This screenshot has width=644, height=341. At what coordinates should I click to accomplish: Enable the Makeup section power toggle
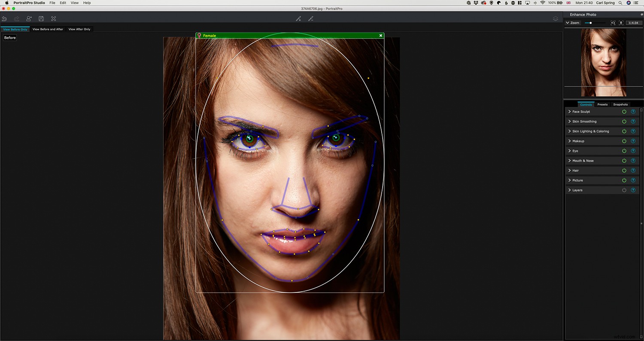point(624,141)
